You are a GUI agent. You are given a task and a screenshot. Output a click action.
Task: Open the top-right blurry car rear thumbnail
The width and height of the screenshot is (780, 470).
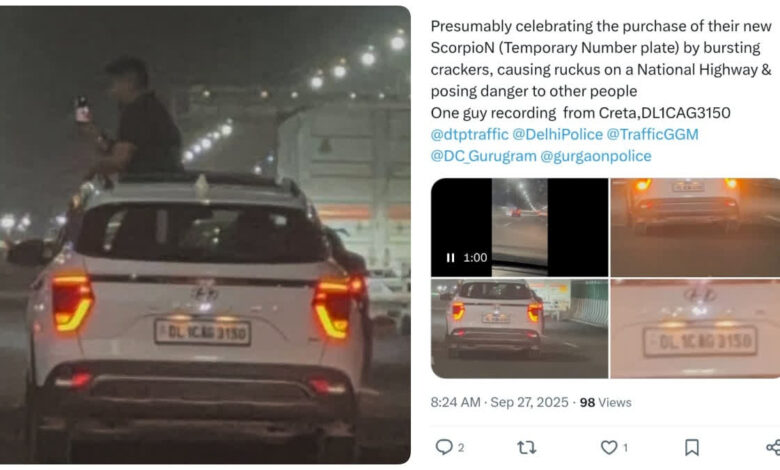(x=695, y=227)
